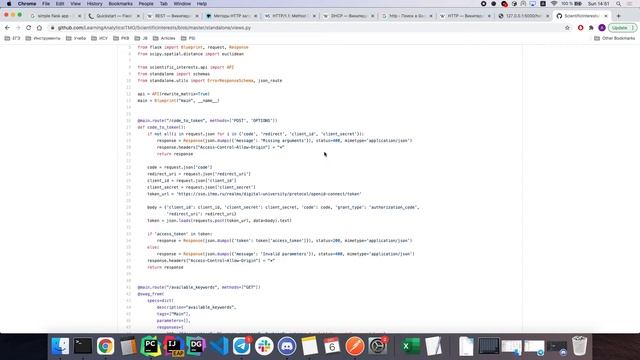This screenshot has width=640, height=360.
Task: Close the ScientificInterests GitHub tab
Action: pyautogui.click(x=606, y=16)
